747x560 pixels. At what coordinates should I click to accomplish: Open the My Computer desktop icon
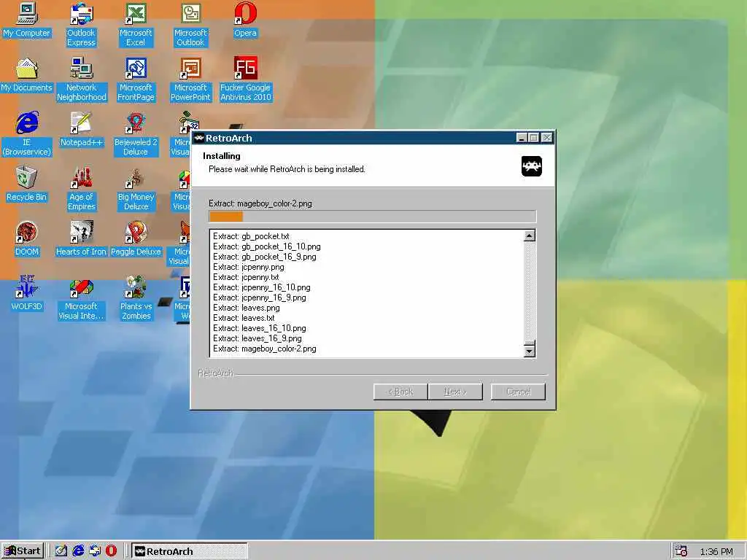click(27, 20)
